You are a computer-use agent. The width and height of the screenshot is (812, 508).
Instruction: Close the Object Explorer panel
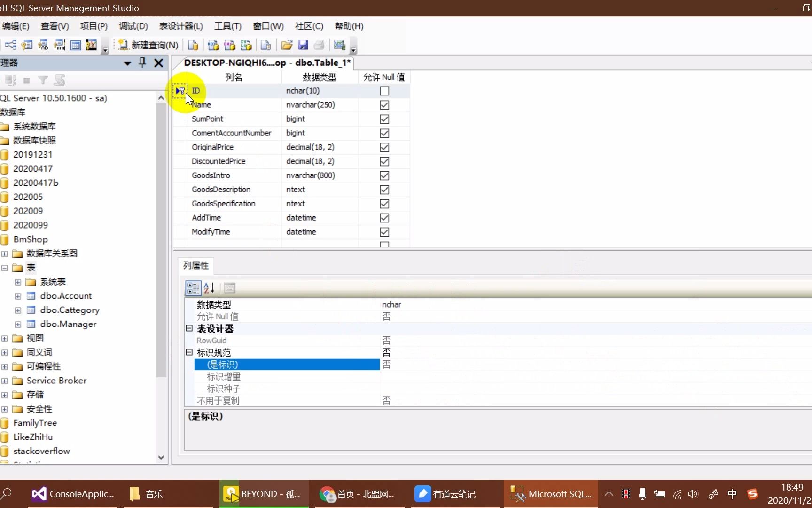[159, 63]
